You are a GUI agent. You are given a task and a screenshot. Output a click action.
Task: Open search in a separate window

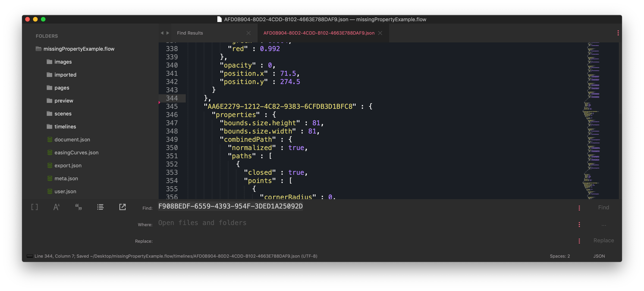(x=122, y=207)
